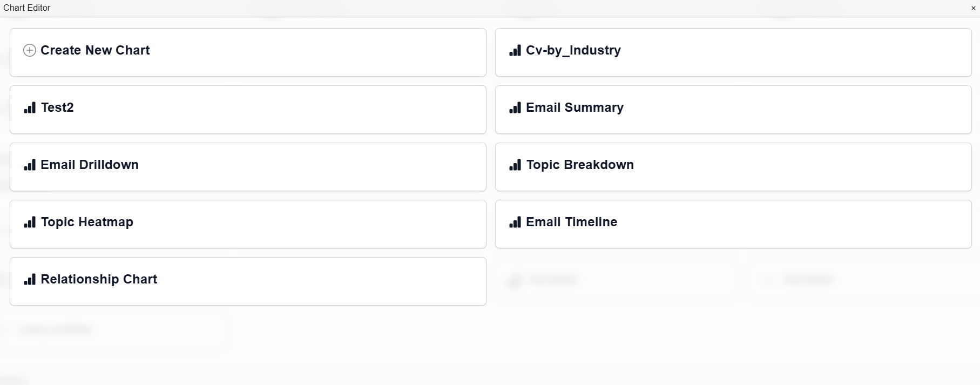Screen dimensions: 980x385
Task: Open the Test2 chart
Action: click(x=248, y=110)
